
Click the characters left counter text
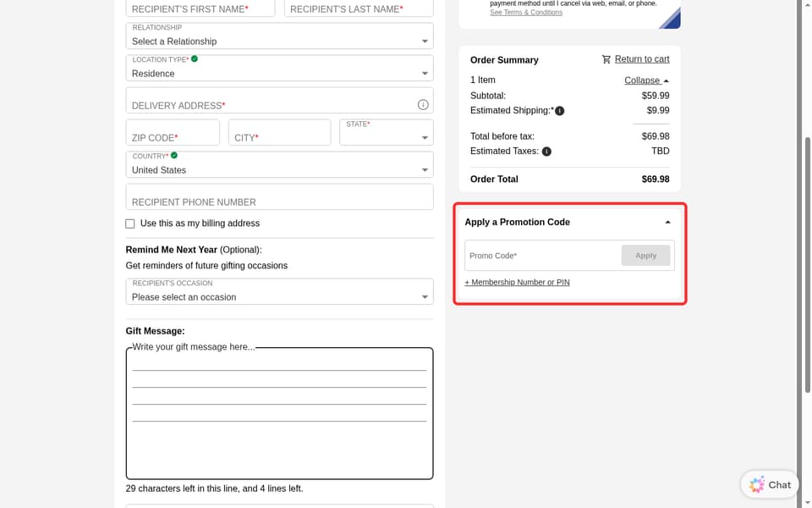pos(214,489)
